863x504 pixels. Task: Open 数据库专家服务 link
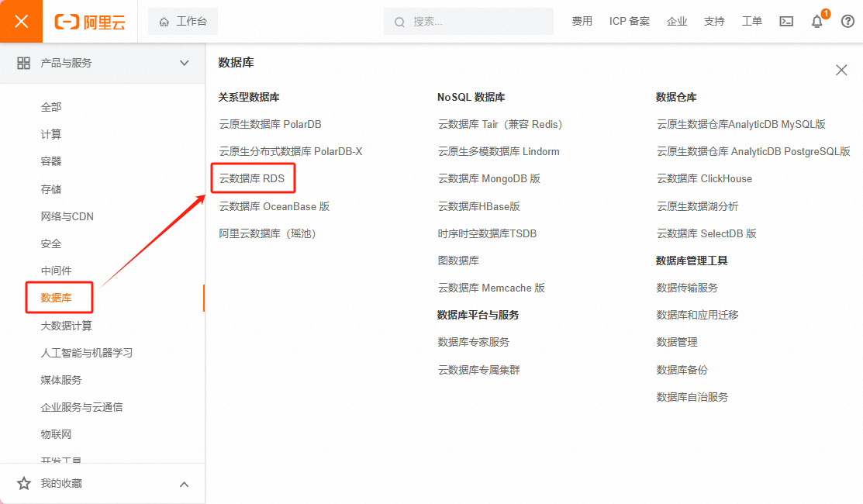[x=473, y=342]
